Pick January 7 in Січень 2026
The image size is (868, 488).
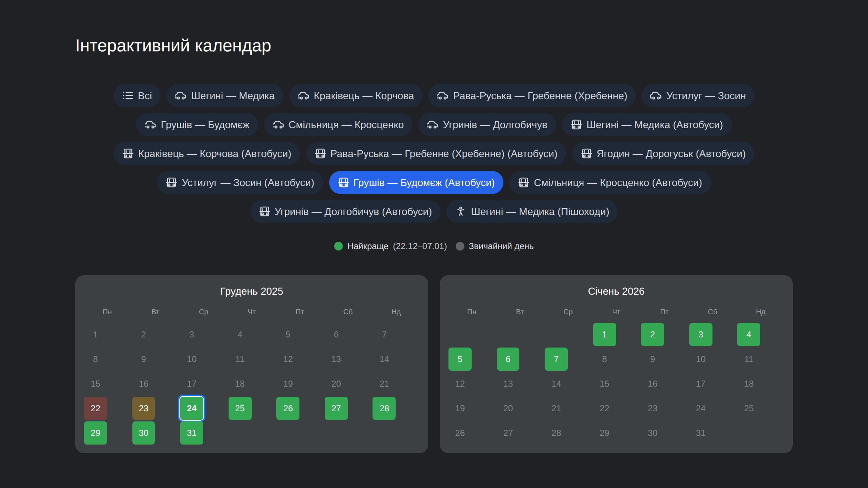click(556, 359)
